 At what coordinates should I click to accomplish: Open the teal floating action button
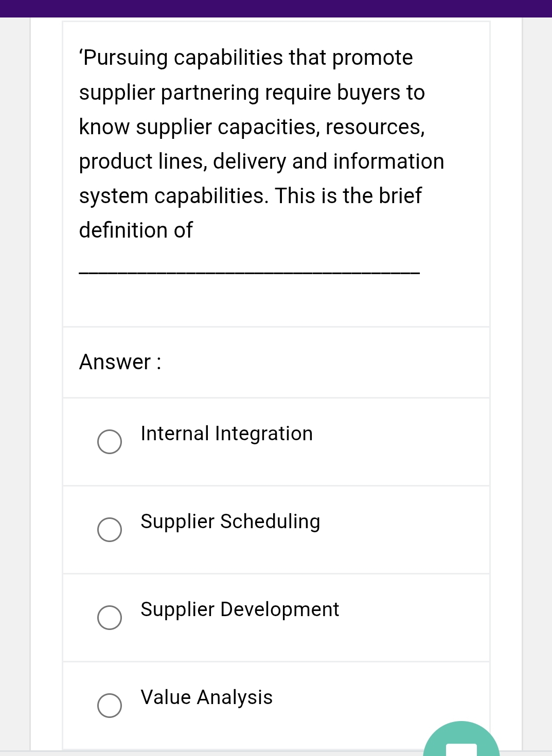[x=461, y=743]
